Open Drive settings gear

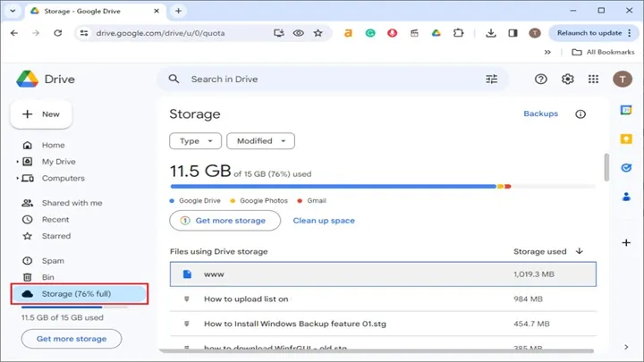pos(568,79)
